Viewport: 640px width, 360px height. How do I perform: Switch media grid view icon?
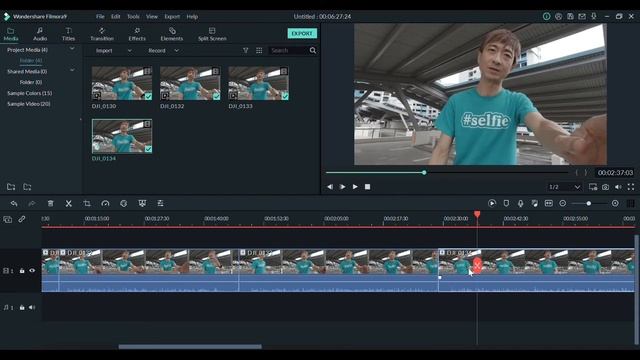tap(259, 50)
